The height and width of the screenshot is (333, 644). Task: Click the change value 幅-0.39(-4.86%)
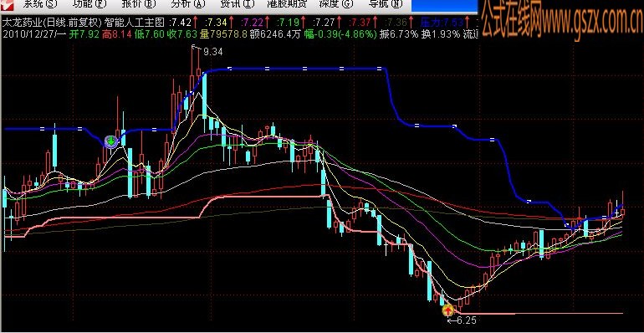click(x=340, y=34)
